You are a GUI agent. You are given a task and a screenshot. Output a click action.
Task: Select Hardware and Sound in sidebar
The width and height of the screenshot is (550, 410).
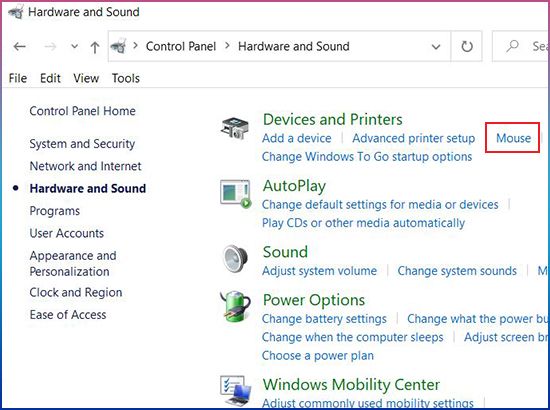[88, 188]
